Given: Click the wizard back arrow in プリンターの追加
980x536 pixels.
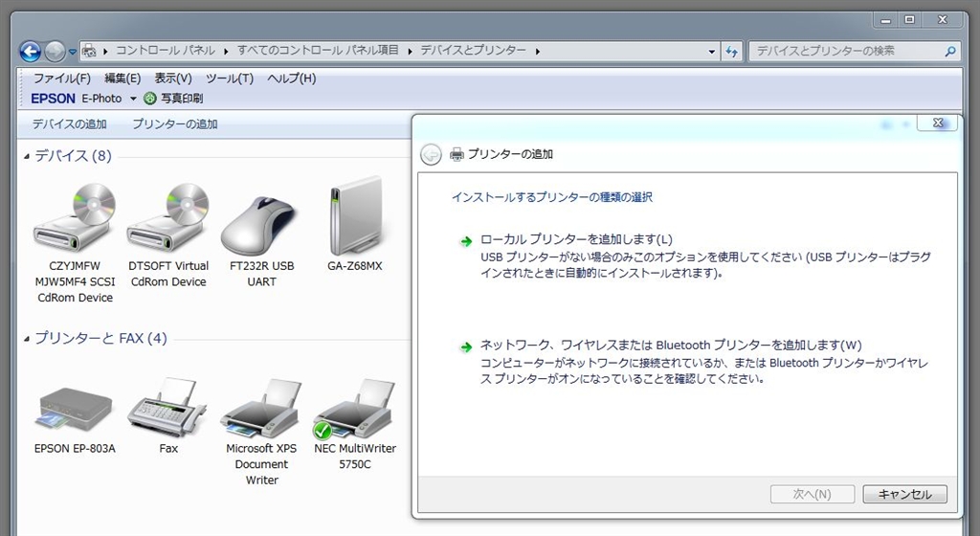Looking at the screenshot, I should point(431,154).
